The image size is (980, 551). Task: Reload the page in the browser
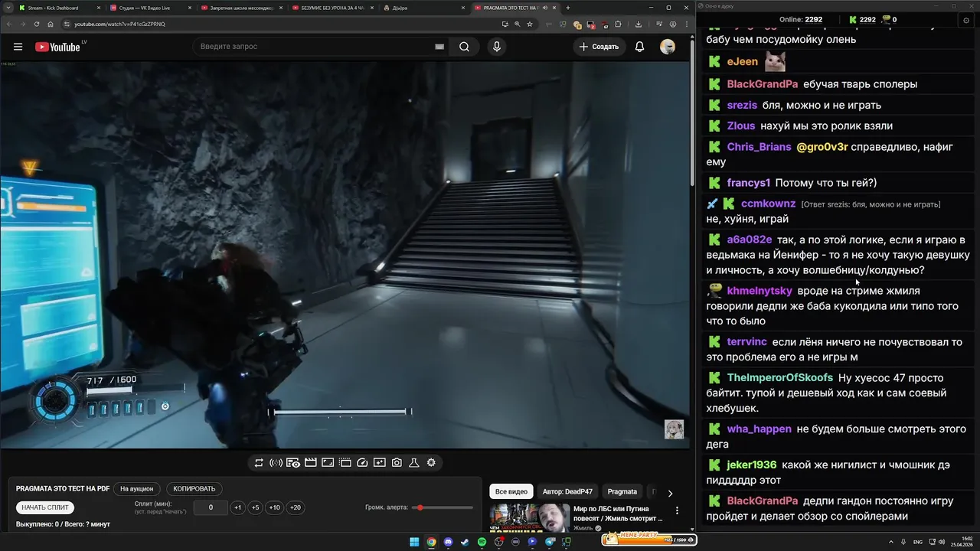pyautogui.click(x=37, y=24)
